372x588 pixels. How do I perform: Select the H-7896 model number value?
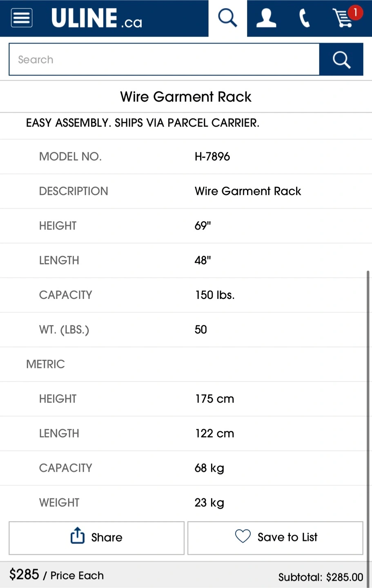[x=212, y=157]
